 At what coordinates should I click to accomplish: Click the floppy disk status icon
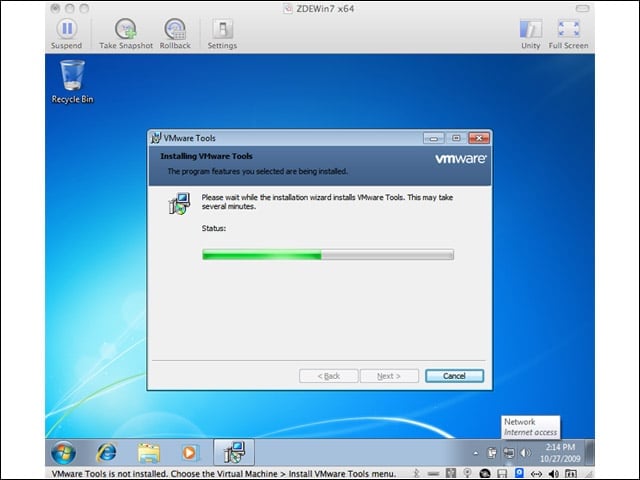pyautogui.click(x=502, y=473)
